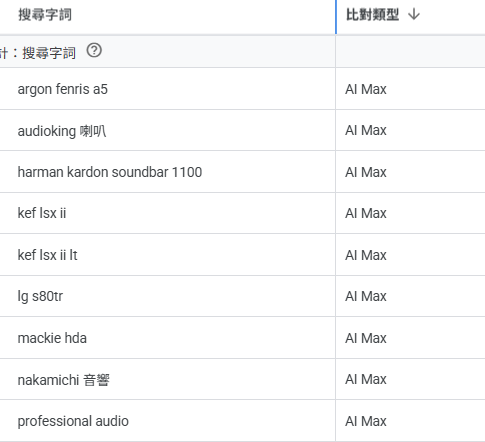Viewport: 485px width, 442px height.
Task: Select search term 'lg s80tr'
Action: 40,296
